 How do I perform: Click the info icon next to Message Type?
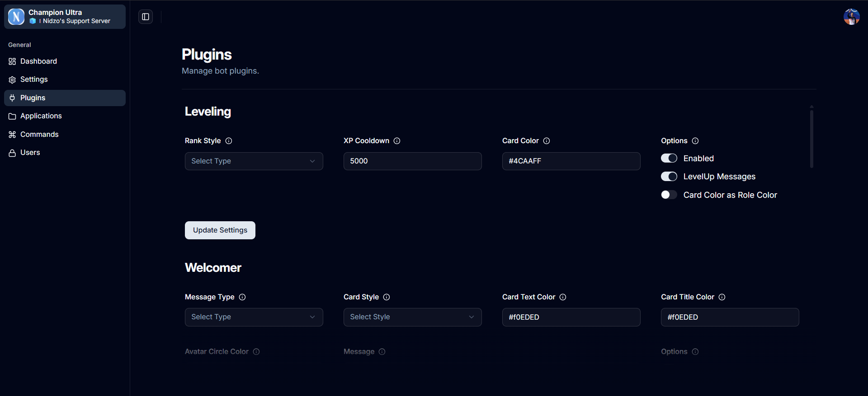coord(242,297)
